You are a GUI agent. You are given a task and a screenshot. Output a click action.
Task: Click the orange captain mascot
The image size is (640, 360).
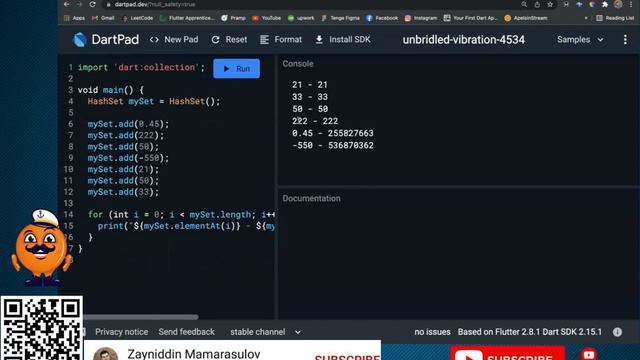coord(41,247)
